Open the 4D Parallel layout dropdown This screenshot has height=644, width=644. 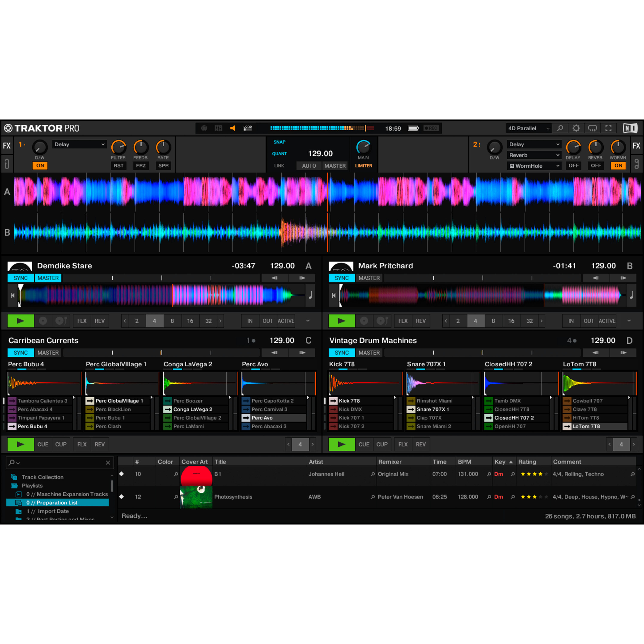529,128
